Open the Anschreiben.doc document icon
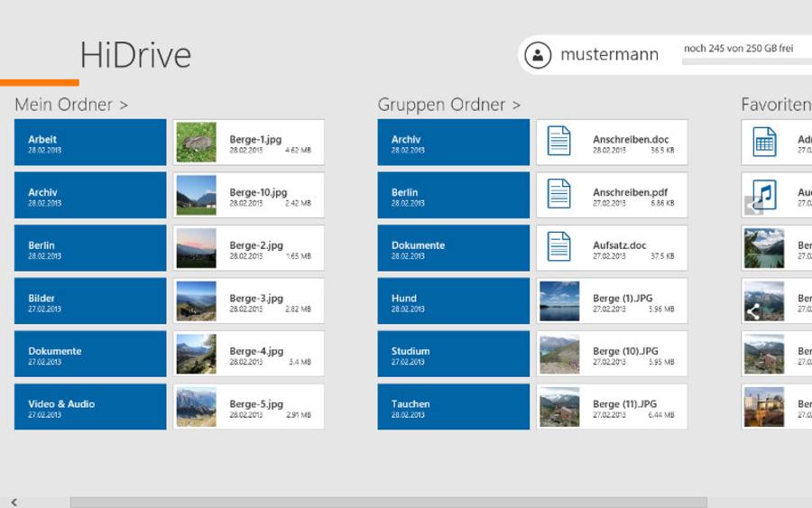This screenshot has height=508, width=812. [x=558, y=141]
